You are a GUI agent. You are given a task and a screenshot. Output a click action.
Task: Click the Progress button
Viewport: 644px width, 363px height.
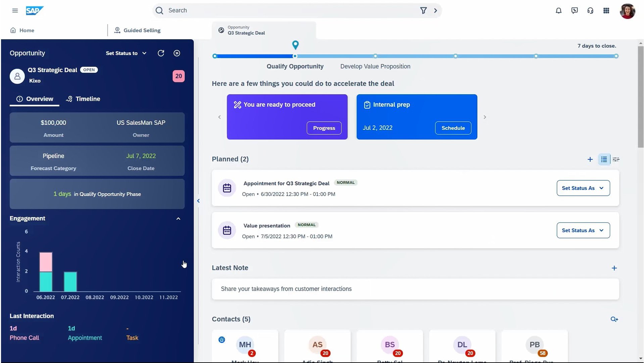pyautogui.click(x=324, y=128)
